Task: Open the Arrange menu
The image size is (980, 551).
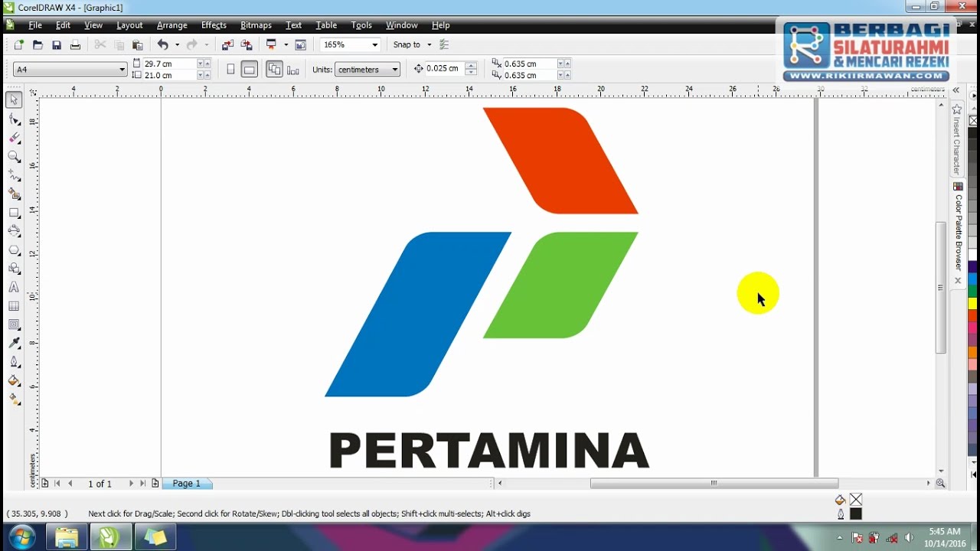Action: tap(171, 25)
